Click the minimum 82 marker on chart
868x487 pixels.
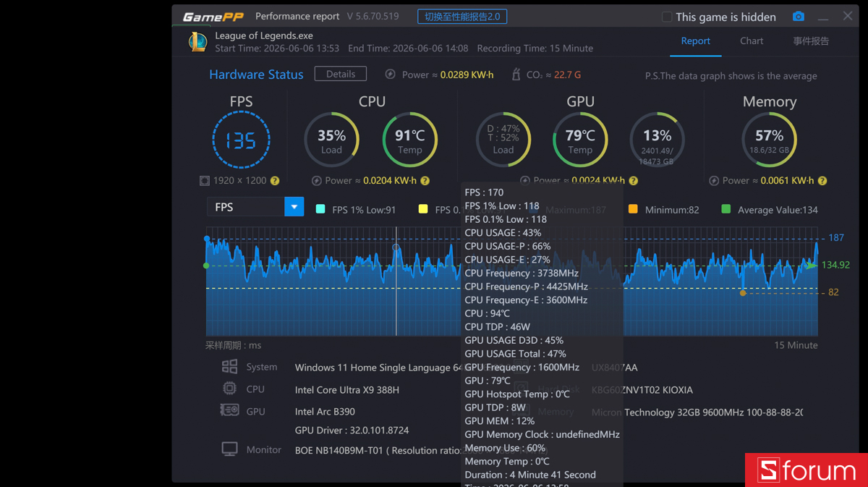743,293
